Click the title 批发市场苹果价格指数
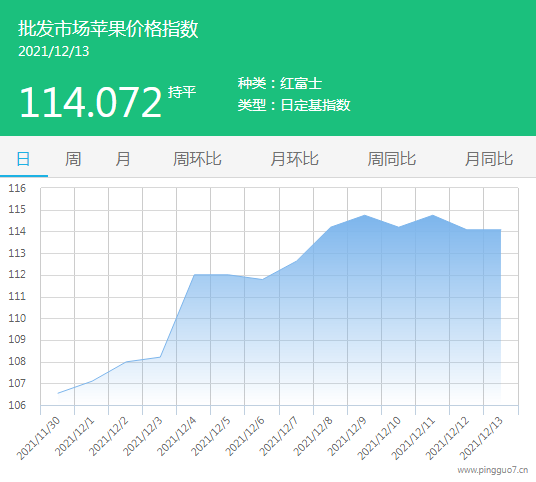The width and height of the screenshot is (536, 482). [x=108, y=28]
